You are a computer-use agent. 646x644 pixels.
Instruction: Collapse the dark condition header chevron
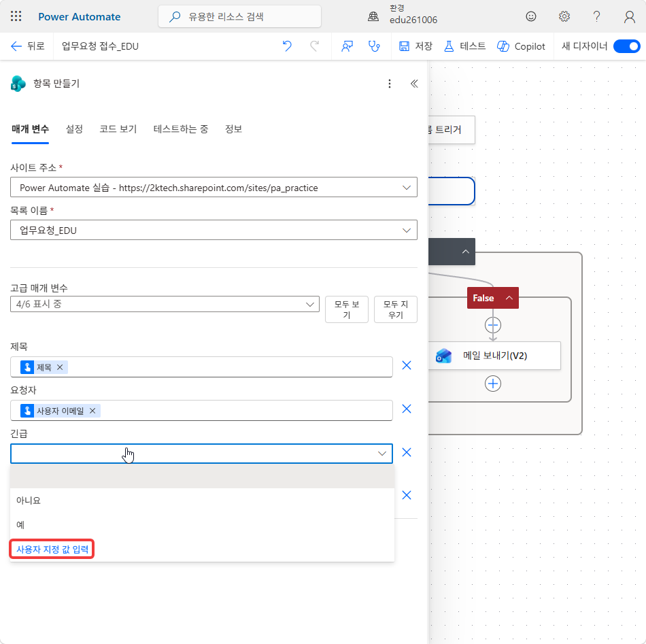pyautogui.click(x=466, y=252)
